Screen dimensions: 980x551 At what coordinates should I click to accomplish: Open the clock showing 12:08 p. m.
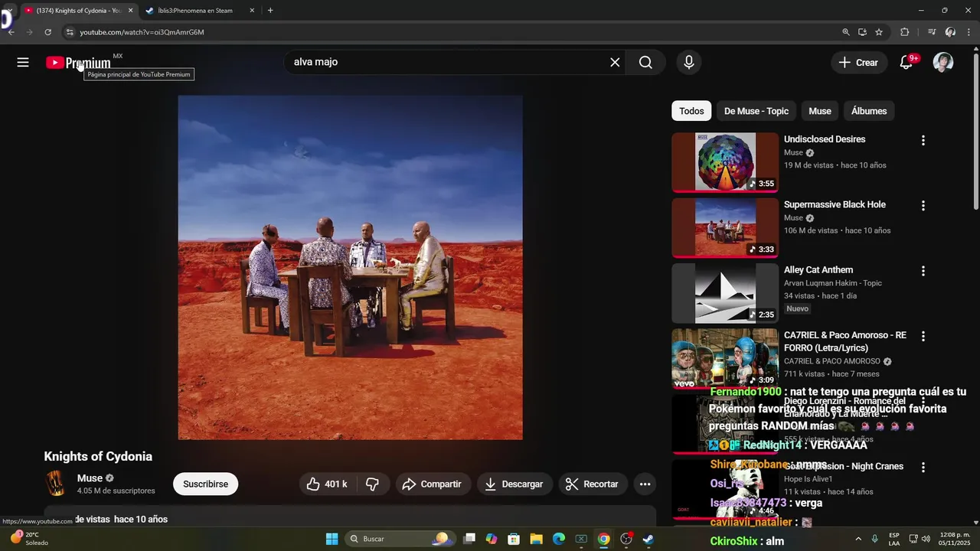point(955,539)
